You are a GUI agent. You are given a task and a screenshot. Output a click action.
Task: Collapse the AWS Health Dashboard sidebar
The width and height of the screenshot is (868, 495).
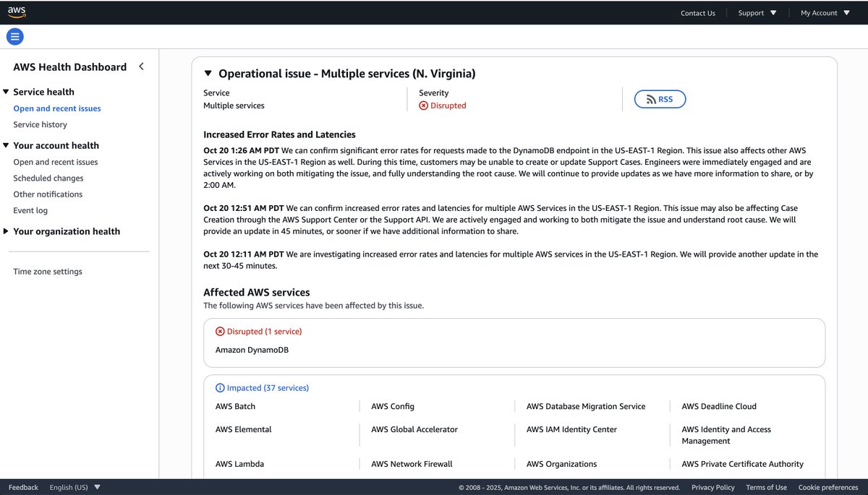pyautogui.click(x=141, y=66)
